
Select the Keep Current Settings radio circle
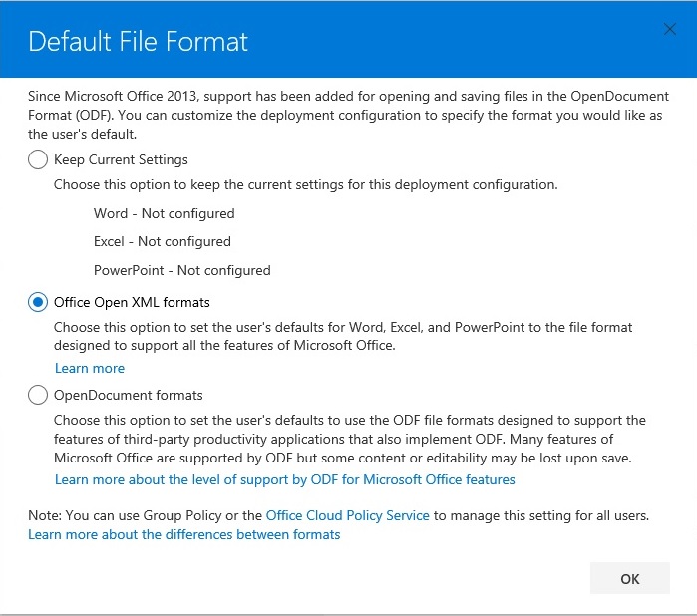[38, 159]
